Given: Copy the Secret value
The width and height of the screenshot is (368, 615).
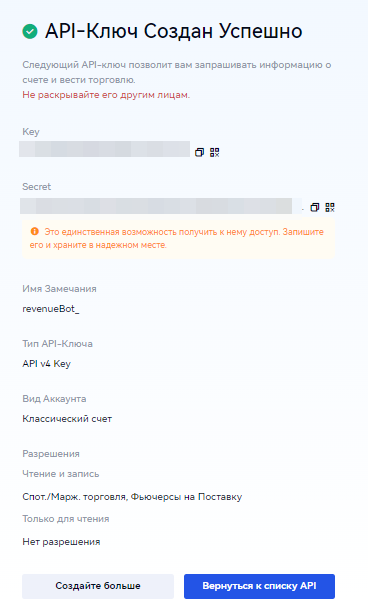Looking at the screenshot, I should [315, 207].
